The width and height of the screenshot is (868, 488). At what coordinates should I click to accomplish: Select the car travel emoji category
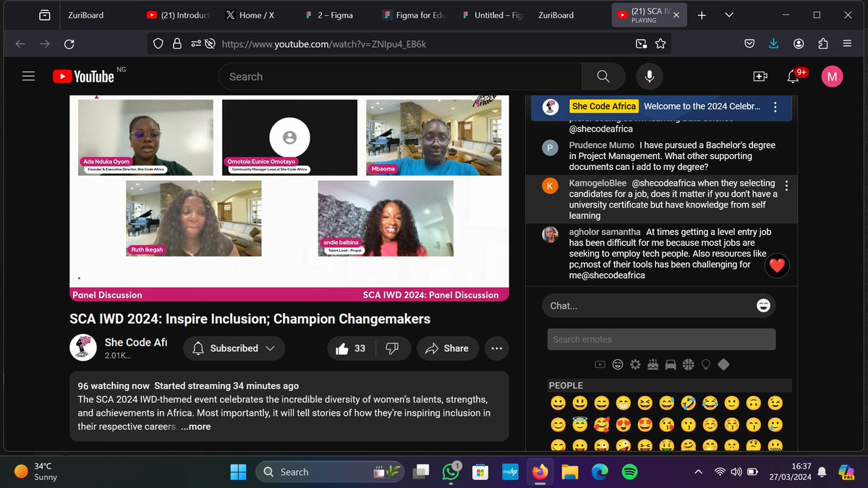click(x=671, y=364)
